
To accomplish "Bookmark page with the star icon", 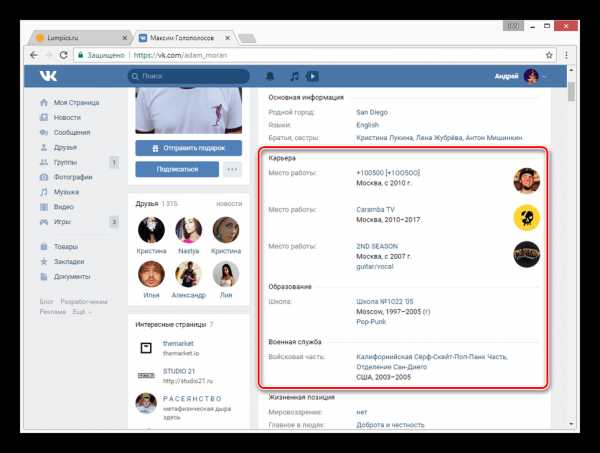I will point(549,55).
